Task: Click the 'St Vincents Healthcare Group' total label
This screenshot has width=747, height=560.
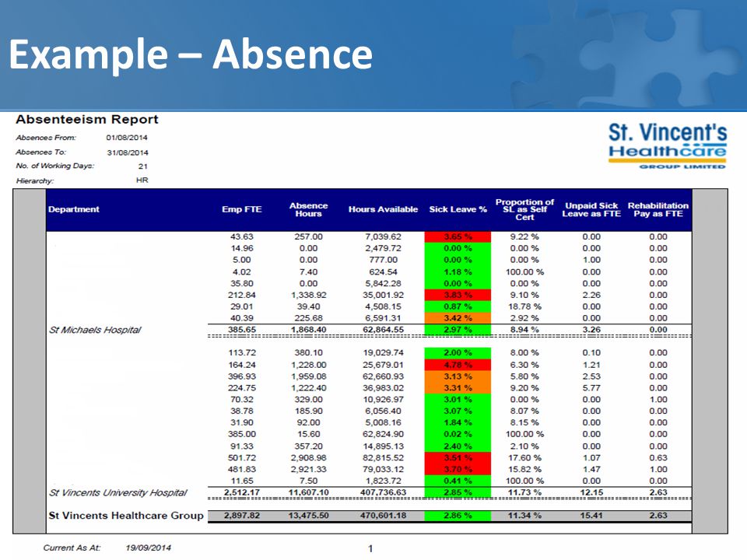Action: coord(126,516)
